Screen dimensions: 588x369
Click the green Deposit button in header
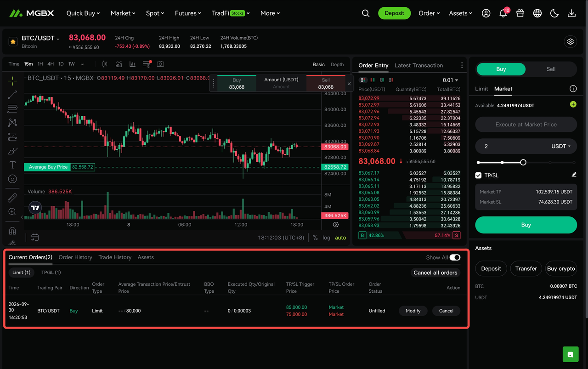tap(394, 13)
